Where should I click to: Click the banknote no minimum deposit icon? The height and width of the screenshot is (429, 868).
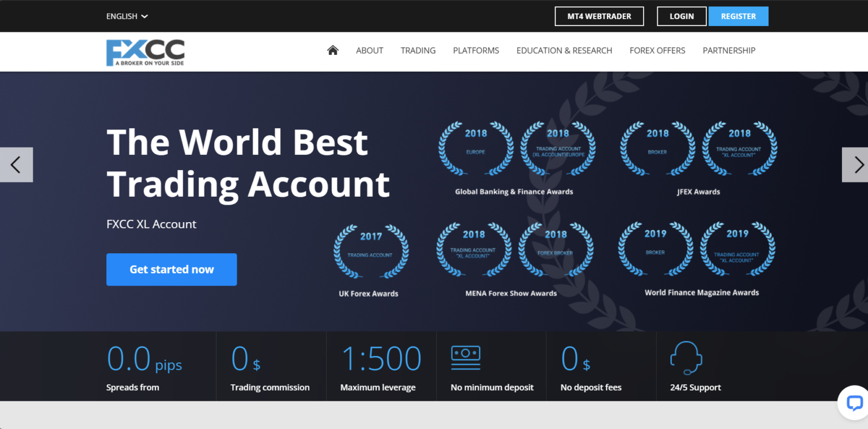point(466,358)
